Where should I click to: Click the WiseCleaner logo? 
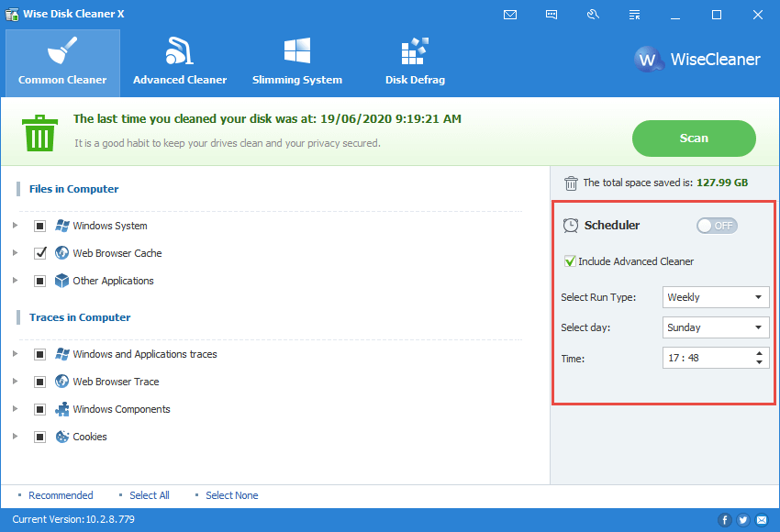696,60
